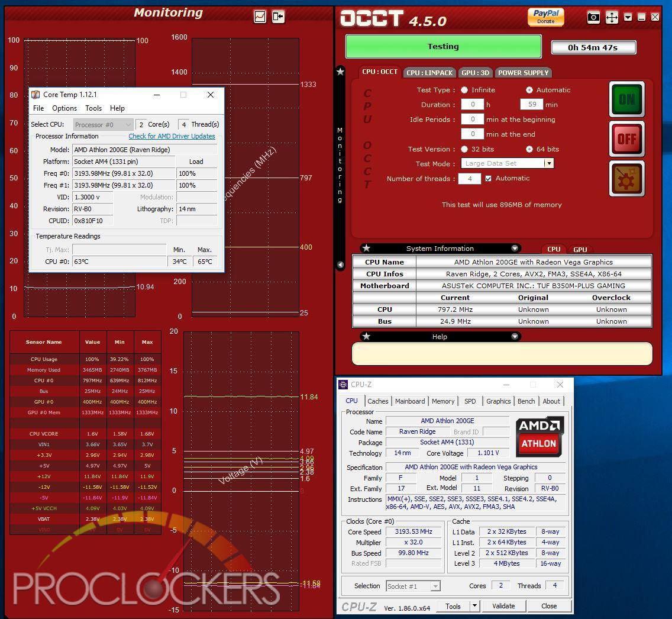
Task: Click the green ON button to start test
Action: coord(626,99)
